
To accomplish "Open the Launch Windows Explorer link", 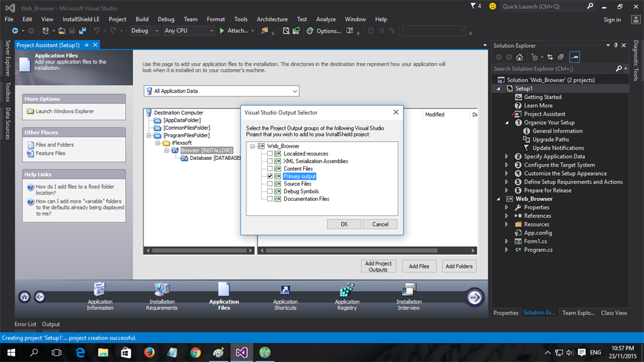I will (x=65, y=111).
